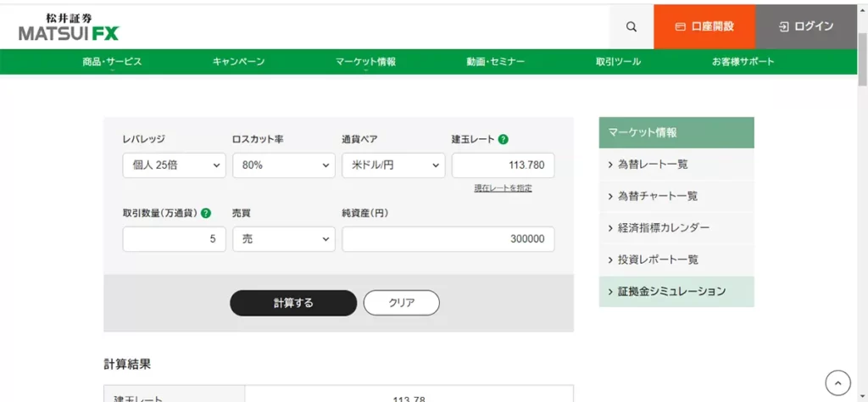This screenshot has width=868, height=402.
Task: Open the 投資レポート一覧 sidebar link
Action: click(676, 260)
